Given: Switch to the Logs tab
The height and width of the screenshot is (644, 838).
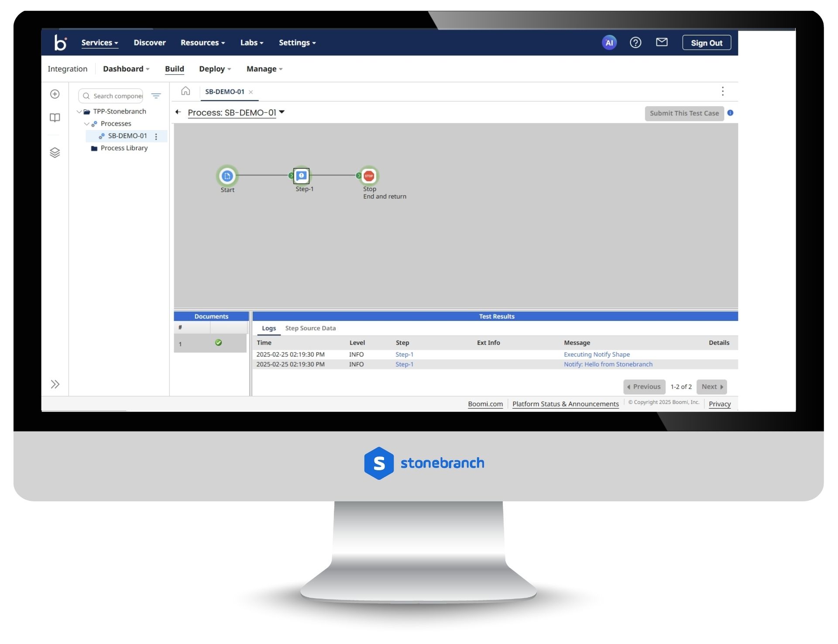Looking at the screenshot, I should [x=269, y=328].
